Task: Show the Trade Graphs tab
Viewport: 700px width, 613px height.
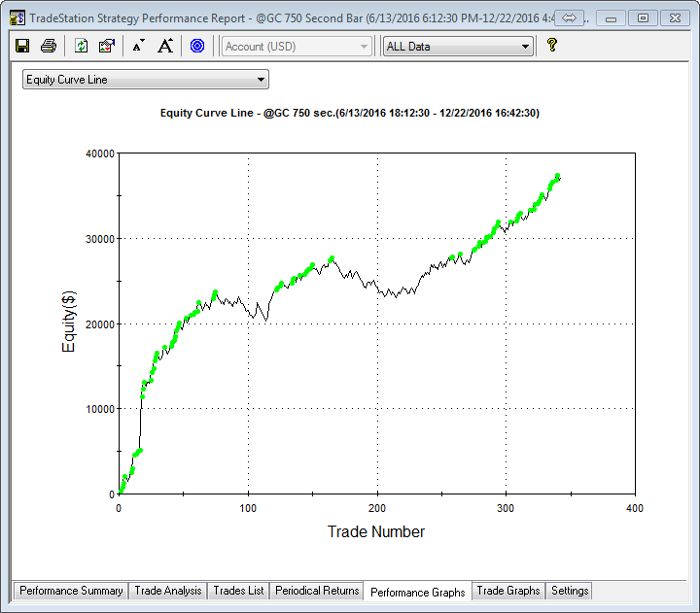Action: tap(508, 591)
